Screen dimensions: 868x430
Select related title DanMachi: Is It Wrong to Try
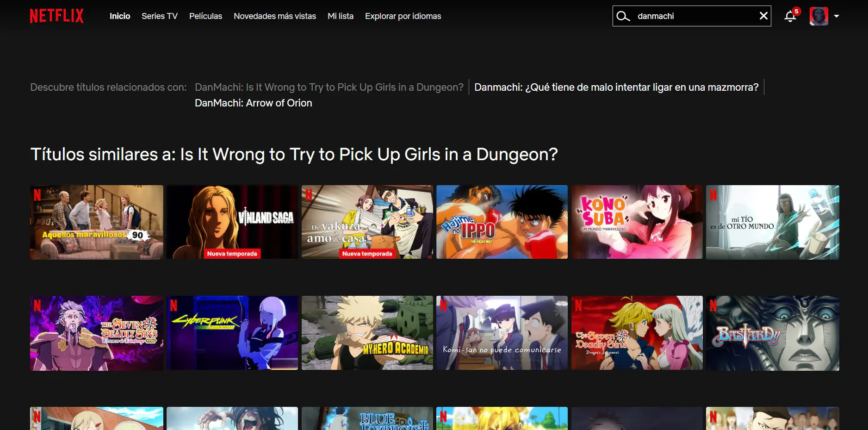click(329, 87)
